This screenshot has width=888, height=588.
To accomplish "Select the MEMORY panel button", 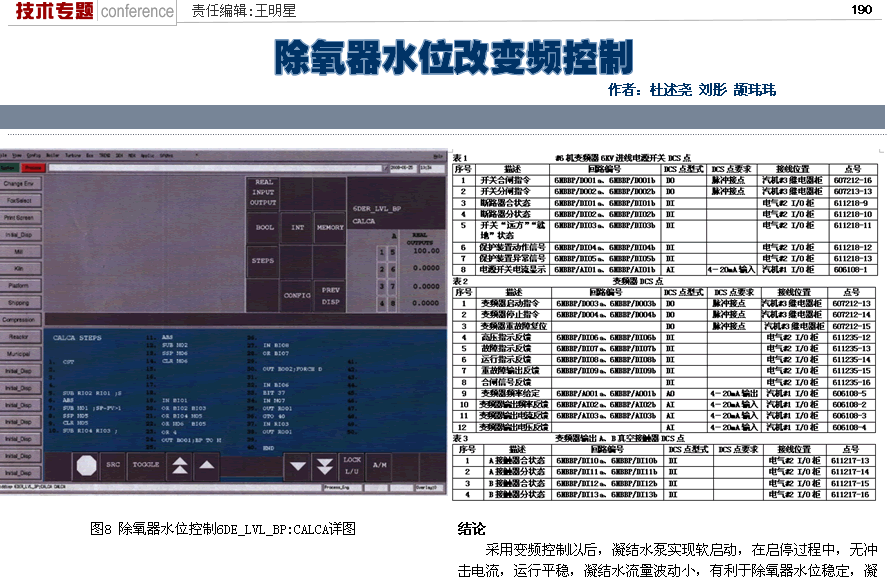I will tap(330, 227).
